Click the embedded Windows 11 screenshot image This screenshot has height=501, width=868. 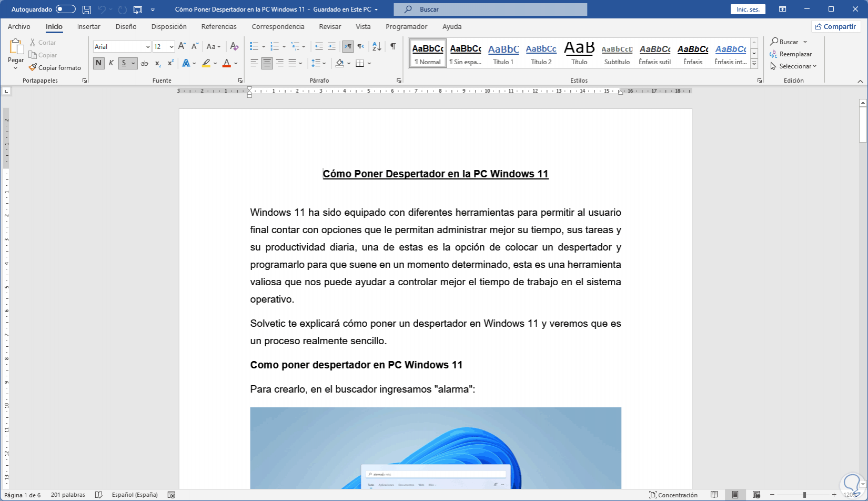tap(436, 448)
